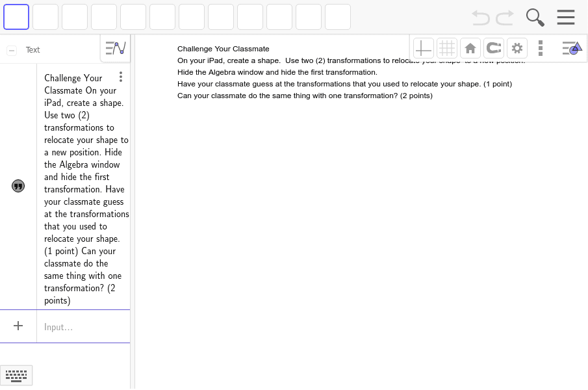Toggle show axes icon in style bar
Screen dimensions: 588x390
[424, 48]
